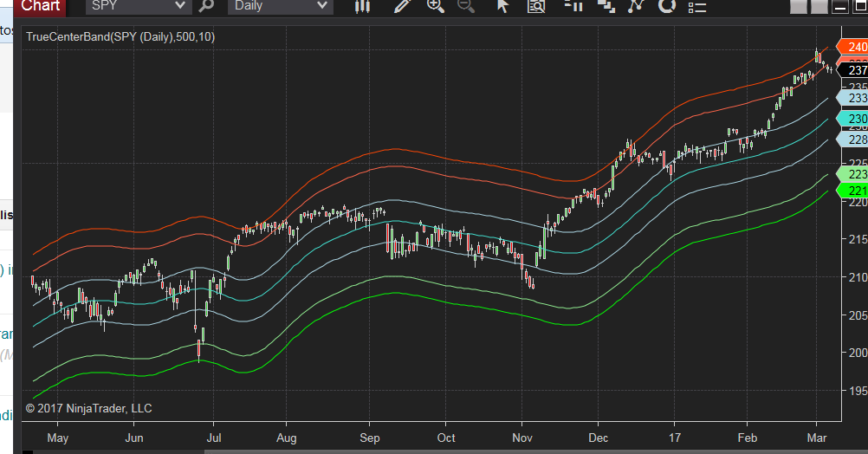The image size is (868, 454).
Task: Minimize the chart window
Action: (839, 7)
